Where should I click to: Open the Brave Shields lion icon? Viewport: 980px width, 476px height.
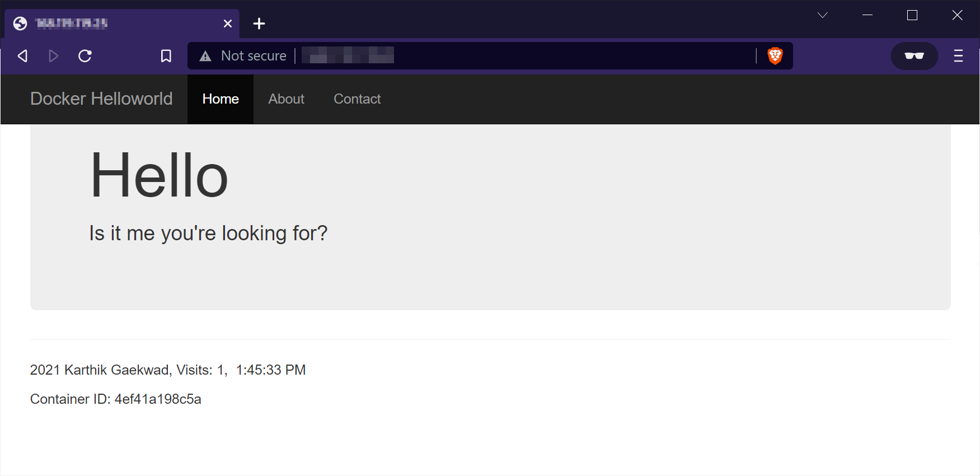point(776,55)
